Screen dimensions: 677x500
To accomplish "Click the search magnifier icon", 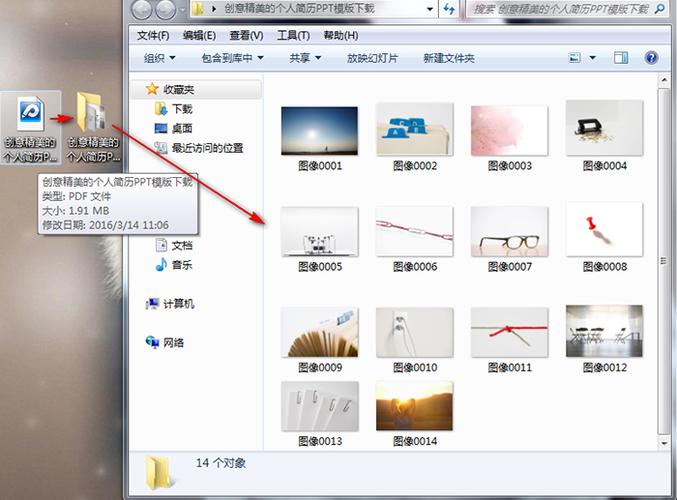I will tap(660, 9).
